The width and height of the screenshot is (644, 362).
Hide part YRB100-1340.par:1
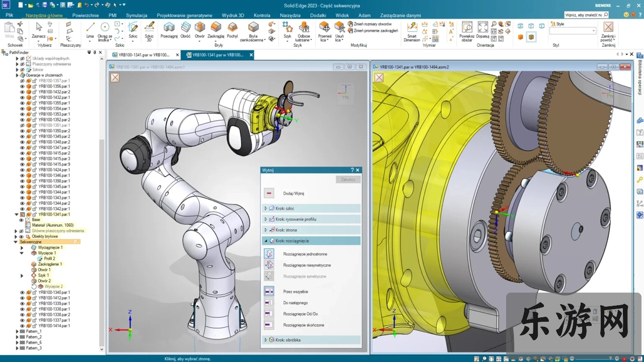[22, 292]
